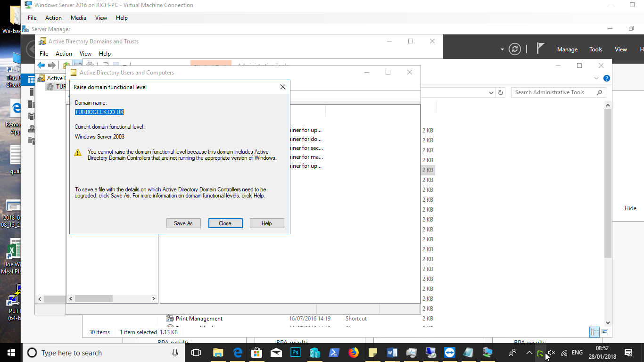Click the Windows Start button
Viewport: 644px width, 362px height.
coord(10,353)
